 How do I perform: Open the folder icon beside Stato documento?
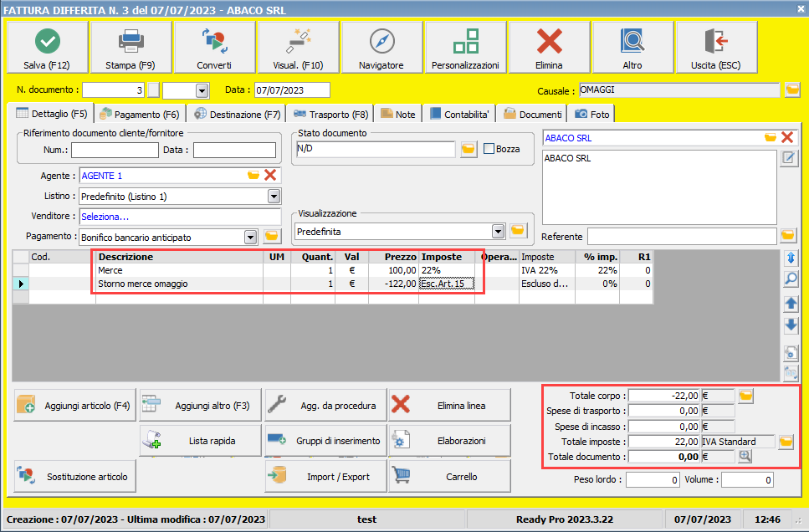(468, 149)
